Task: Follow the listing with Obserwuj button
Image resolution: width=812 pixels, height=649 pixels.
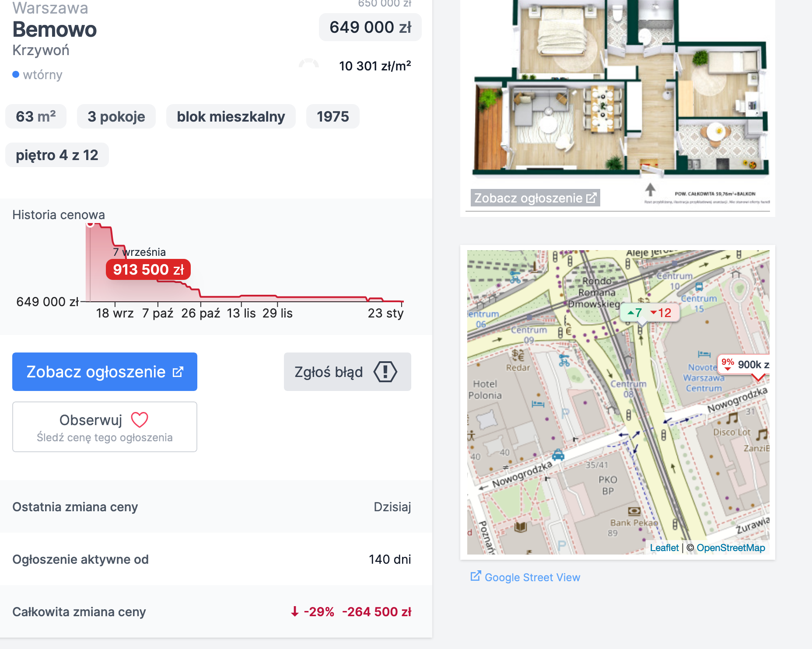Action: (x=105, y=427)
